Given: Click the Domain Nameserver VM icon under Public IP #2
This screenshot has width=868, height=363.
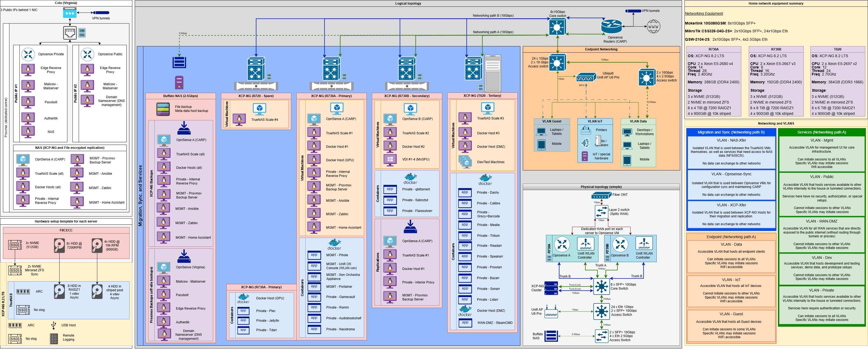Looking at the screenshot, I should pyautogui.click(x=87, y=101).
